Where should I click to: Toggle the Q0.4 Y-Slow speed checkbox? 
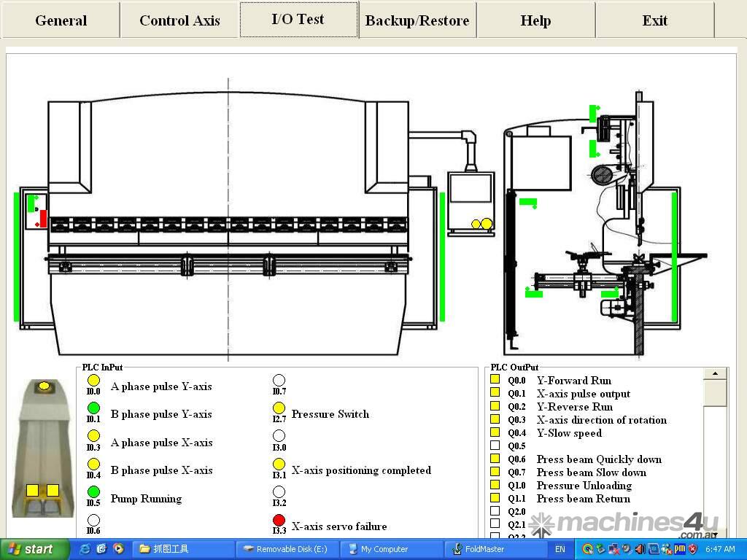tap(495, 432)
